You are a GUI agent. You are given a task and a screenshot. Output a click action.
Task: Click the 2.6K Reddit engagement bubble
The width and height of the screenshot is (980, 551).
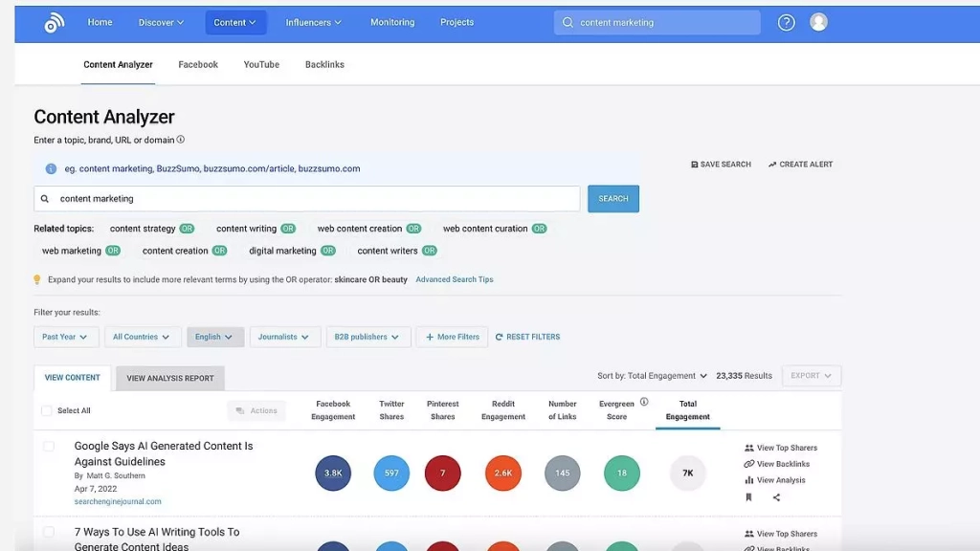point(503,473)
